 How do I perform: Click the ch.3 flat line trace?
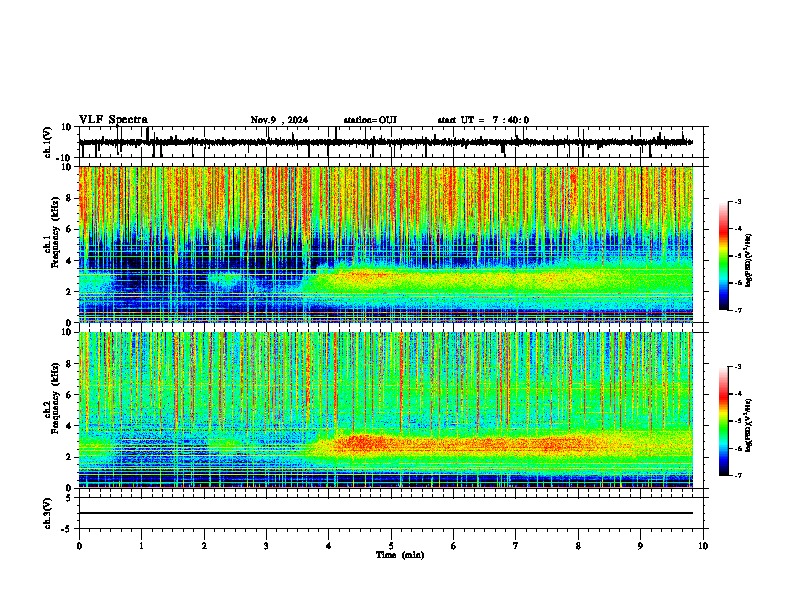(x=386, y=513)
